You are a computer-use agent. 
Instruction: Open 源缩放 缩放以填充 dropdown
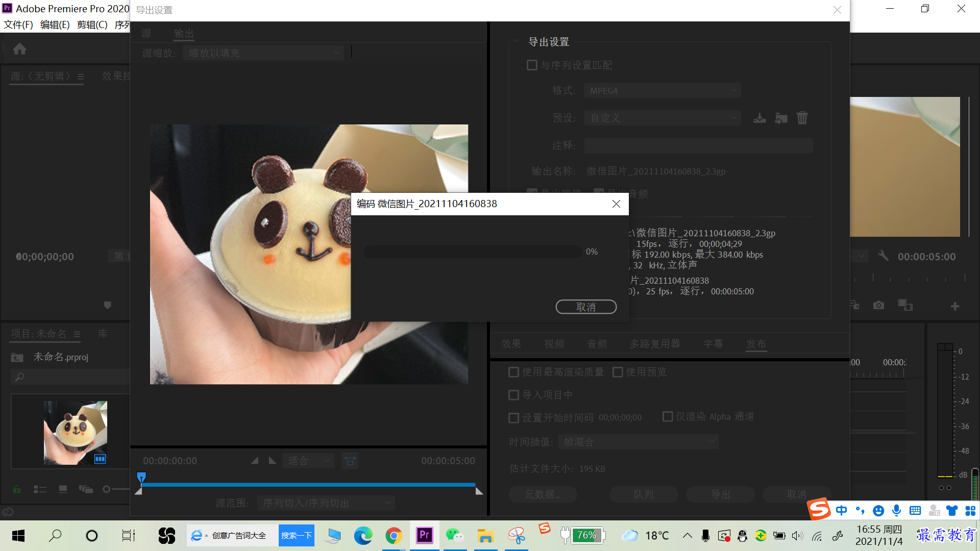click(263, 53)
